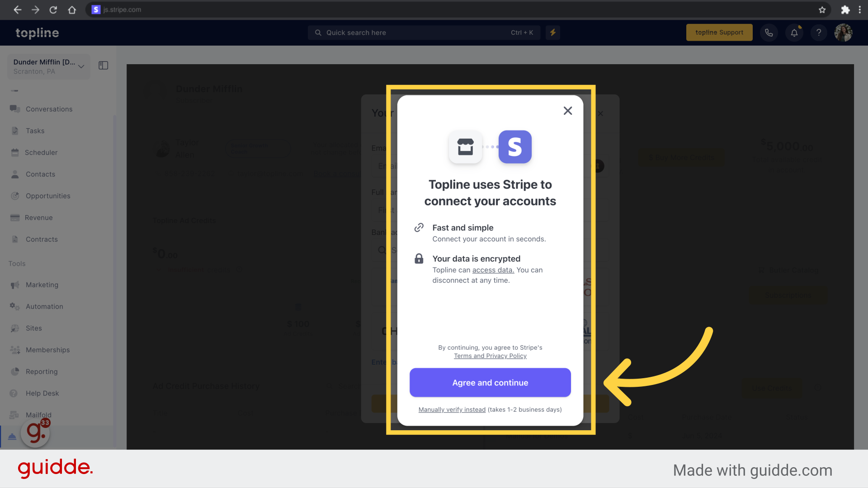This screenshot has width=868, height=488.
Task: Click the notification bell icon
Action: coord(794,32)
